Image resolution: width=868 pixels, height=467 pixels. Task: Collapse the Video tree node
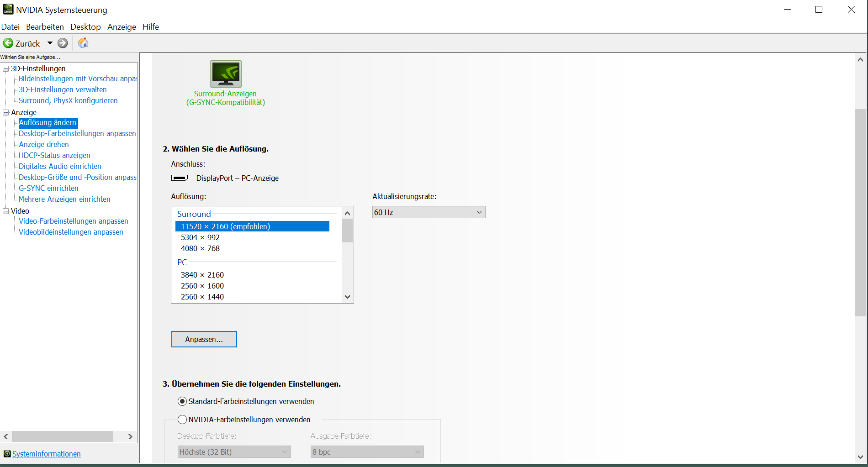pos(6,211)
